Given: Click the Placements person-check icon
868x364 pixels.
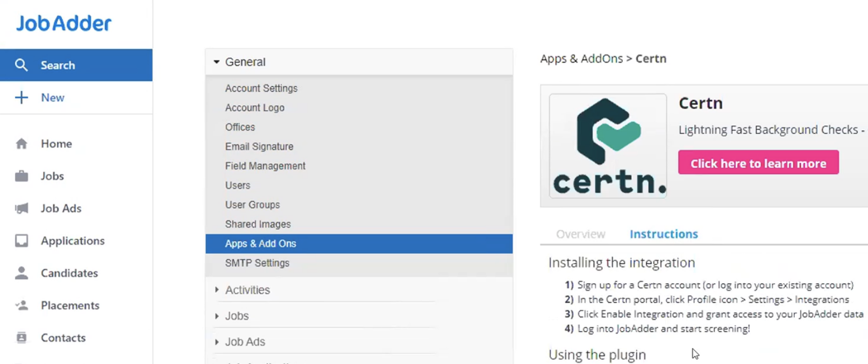Looking at the screenshot, I should (x=21, y=305).
